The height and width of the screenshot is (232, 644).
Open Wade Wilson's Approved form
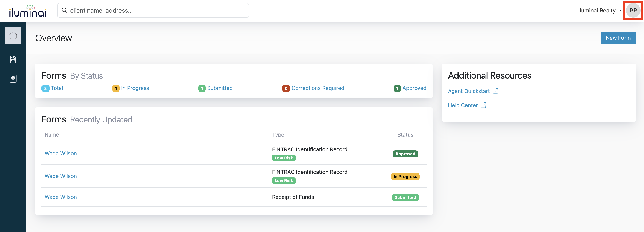coord(61,153)
